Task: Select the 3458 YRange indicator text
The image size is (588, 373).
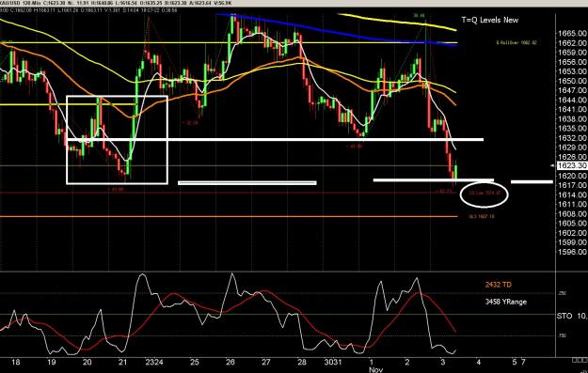Action: 505,302
